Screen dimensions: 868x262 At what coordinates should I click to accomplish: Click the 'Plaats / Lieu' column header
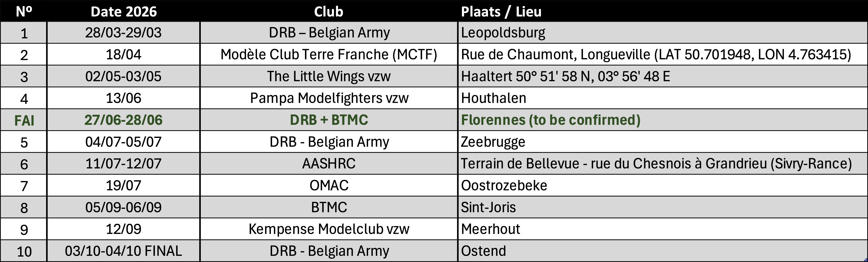point(501,12)
